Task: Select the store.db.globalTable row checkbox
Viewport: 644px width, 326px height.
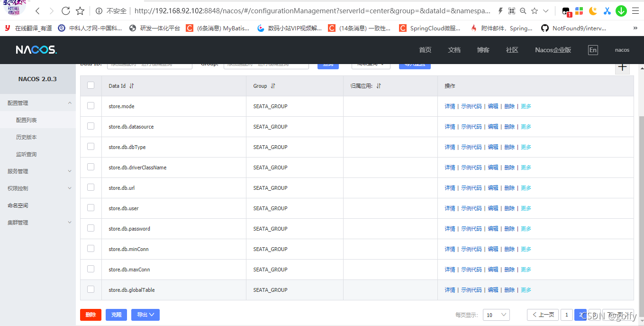Action: point(91,289)
